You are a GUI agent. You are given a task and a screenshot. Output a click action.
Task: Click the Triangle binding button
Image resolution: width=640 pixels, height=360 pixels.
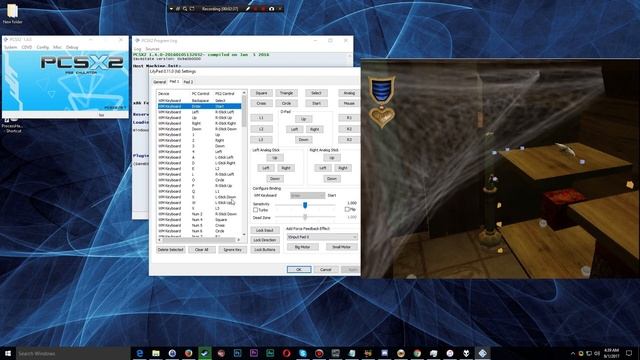pyautogui.click(x=287, y=93)
